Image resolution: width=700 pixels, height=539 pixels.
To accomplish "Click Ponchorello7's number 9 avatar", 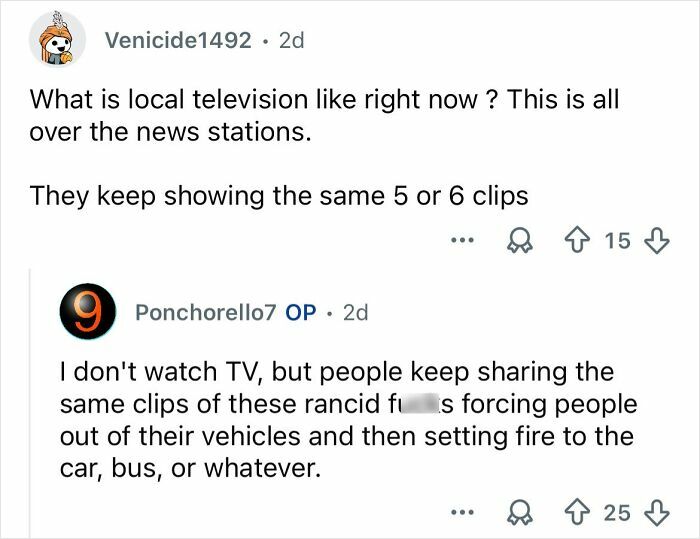I will pos(87,313).
